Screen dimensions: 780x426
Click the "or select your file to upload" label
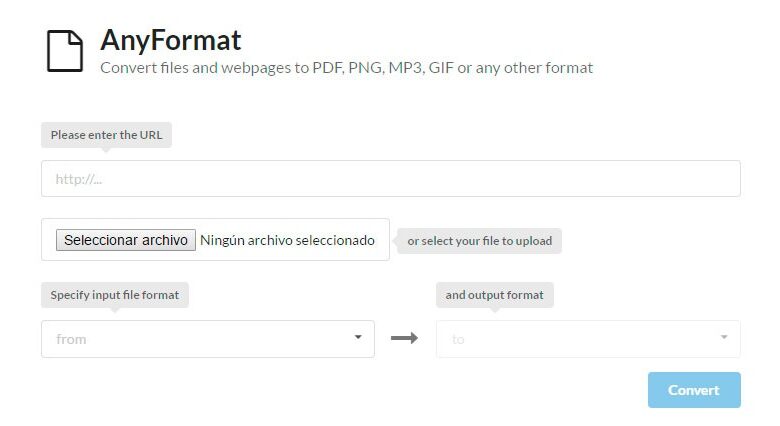coord(479,241)
